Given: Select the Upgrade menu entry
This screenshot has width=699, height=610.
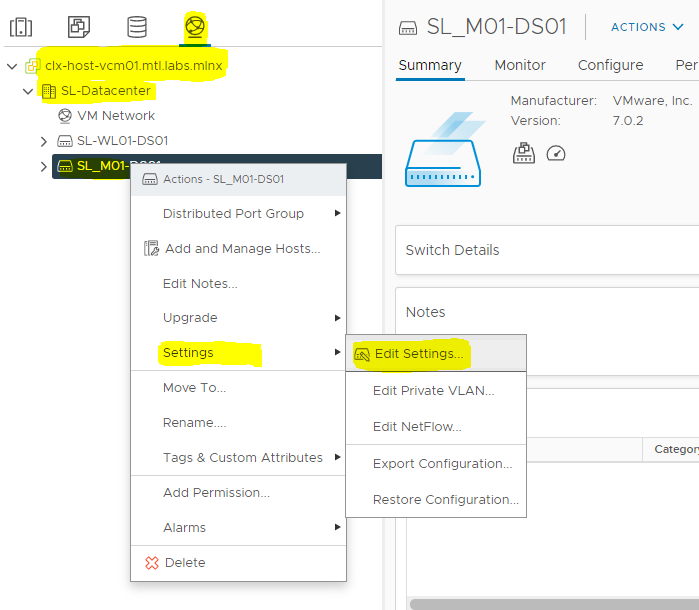Looking at the screenshot, I should click(x=238, y=318).
